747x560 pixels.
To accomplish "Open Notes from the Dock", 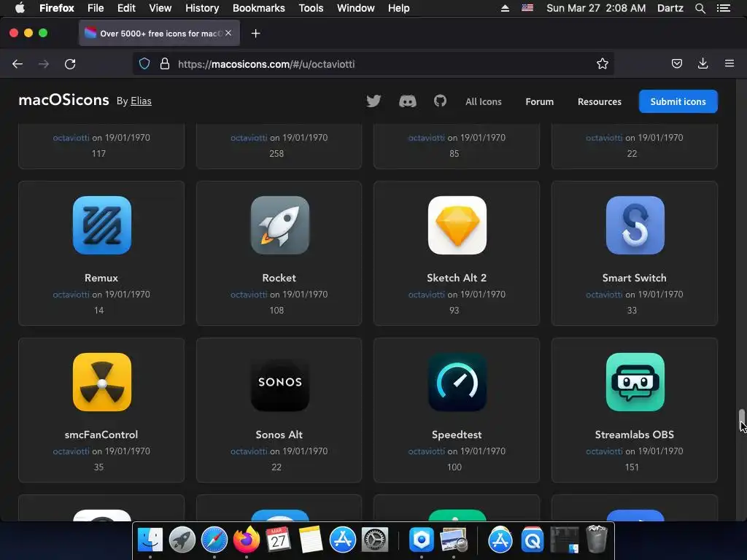I will coord(311,540).
